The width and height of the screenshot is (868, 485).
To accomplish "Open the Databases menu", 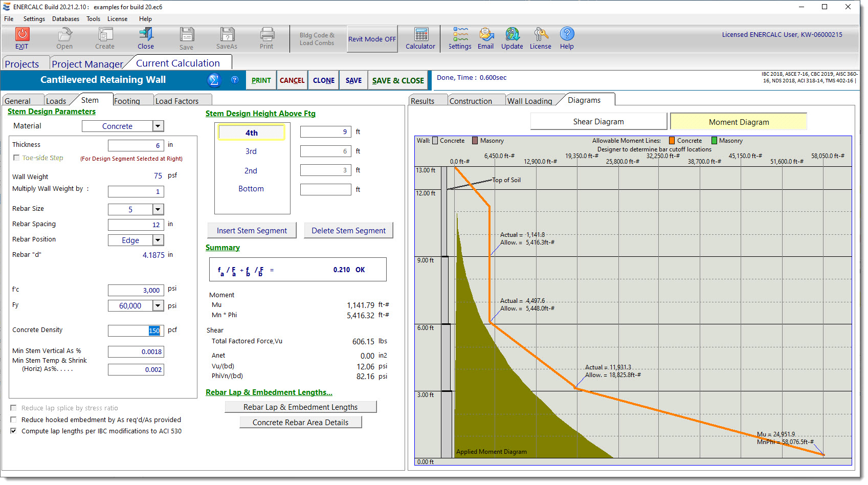I will tap(65, 19).
